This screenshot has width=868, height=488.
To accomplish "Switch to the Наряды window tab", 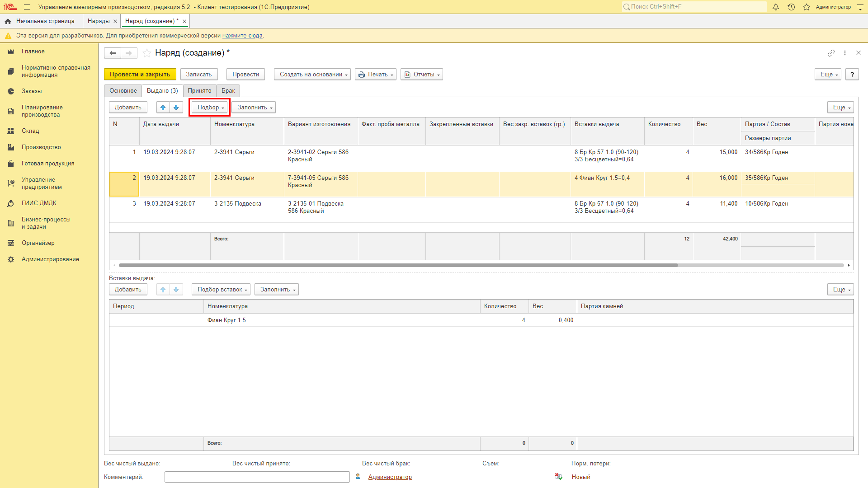I will click(x=99, y=21).
